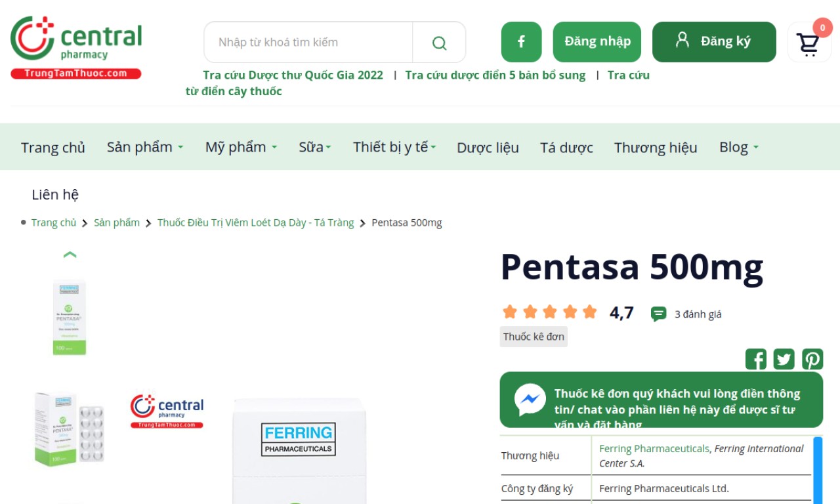Open the shopping cart icon
This screenshot has height=504, width=840.
click(x=808, y=43)
